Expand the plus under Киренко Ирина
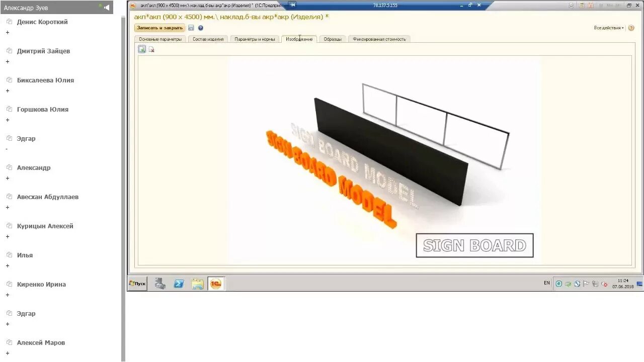644x362 pixels. 8,295
